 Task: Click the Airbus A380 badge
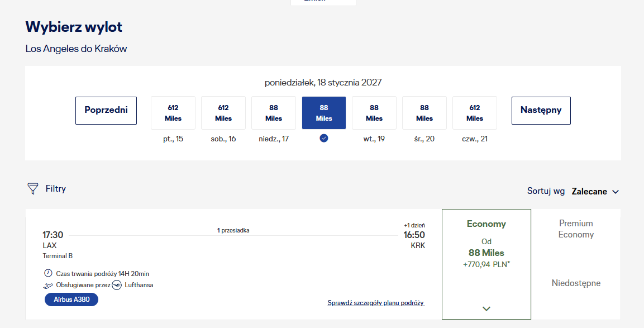pos(71,300)
